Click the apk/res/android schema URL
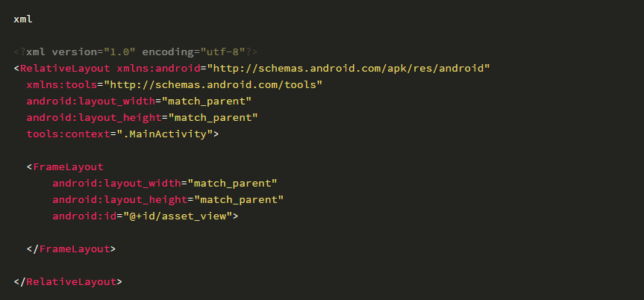 (343, 69)
